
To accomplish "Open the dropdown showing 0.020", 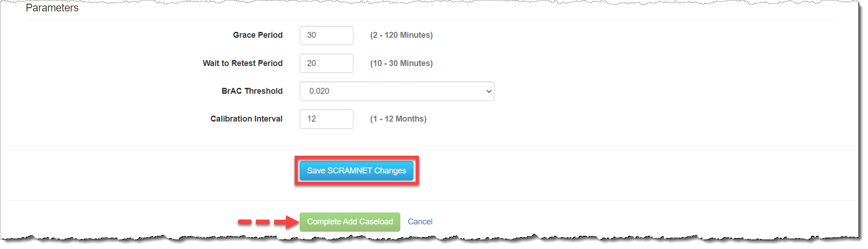I will click(396, 91).
